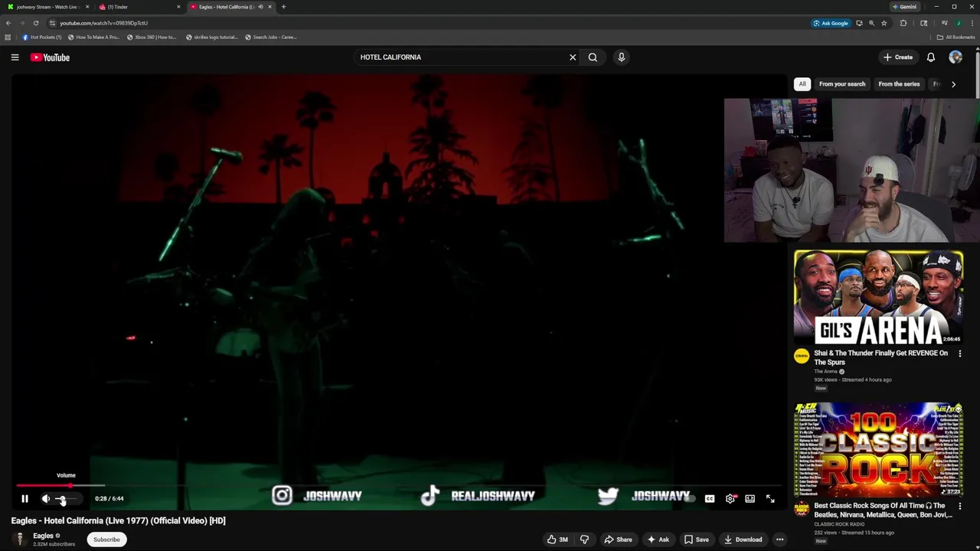Screen dimensions: 980x551
Task: Open the Hot Pockets bookmark
Action: point(41,37)
